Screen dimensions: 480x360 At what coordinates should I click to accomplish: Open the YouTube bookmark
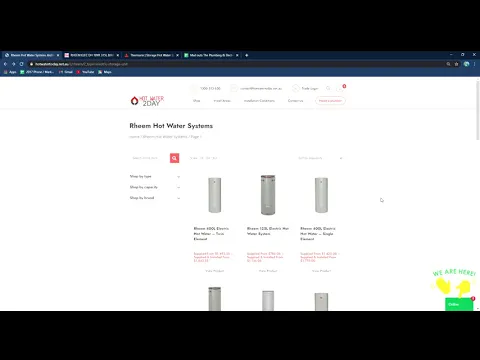[86, 72]
